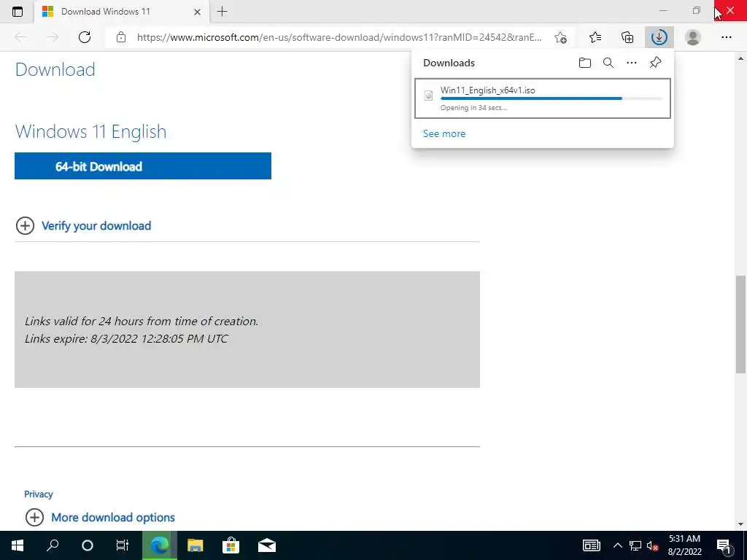
Task: Open Edge Settings and more menu
Action: pyautogui.click(x=726, y=37)
